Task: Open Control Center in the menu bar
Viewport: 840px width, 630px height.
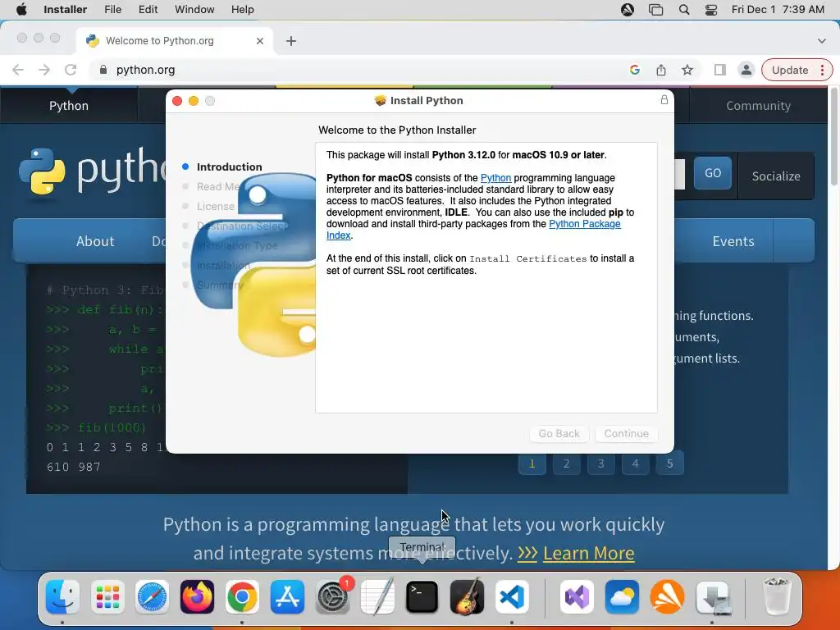Action: click(711, 10)
